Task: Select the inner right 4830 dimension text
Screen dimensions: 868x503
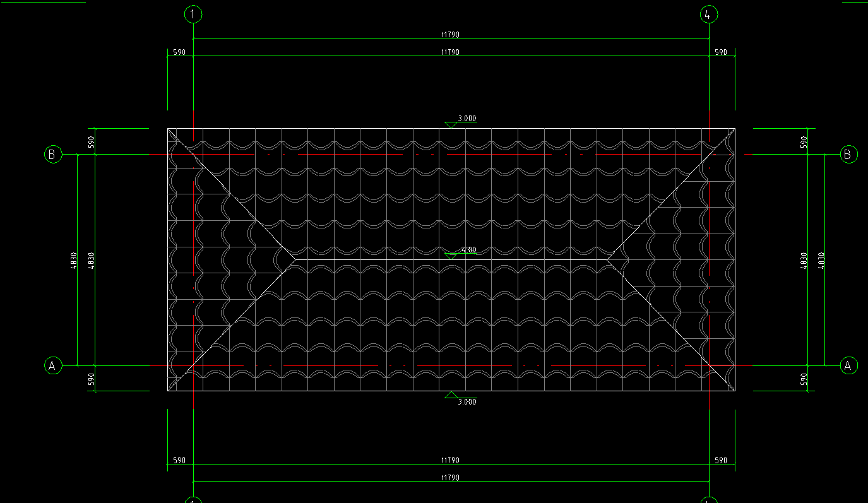Action: tap(804, 261)
